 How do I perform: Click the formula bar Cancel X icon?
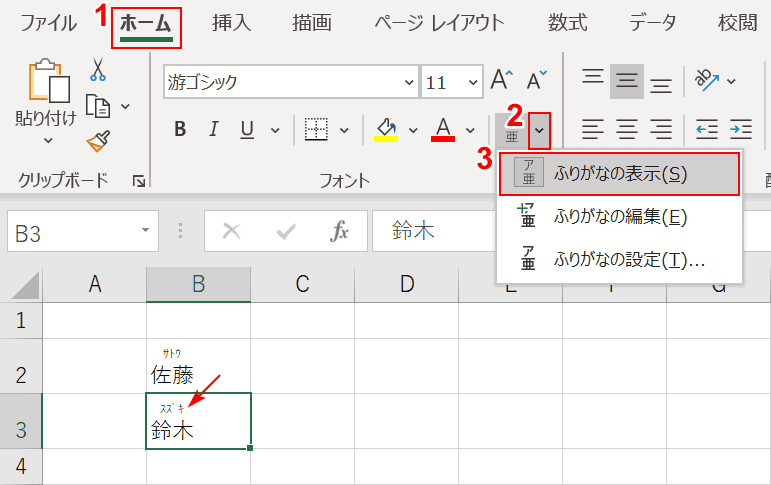tap(231, 231)
